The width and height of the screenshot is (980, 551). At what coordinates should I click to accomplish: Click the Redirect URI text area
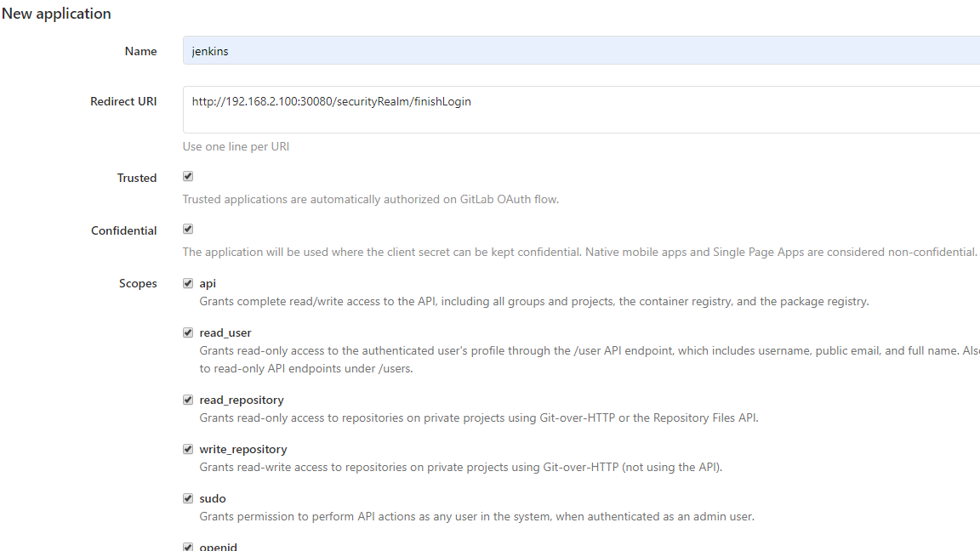581,110
